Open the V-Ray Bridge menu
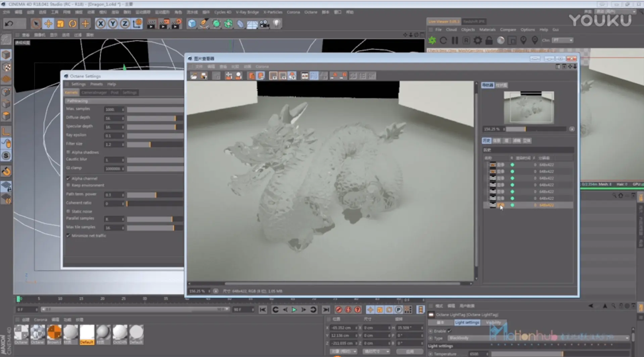 [247, 12]
